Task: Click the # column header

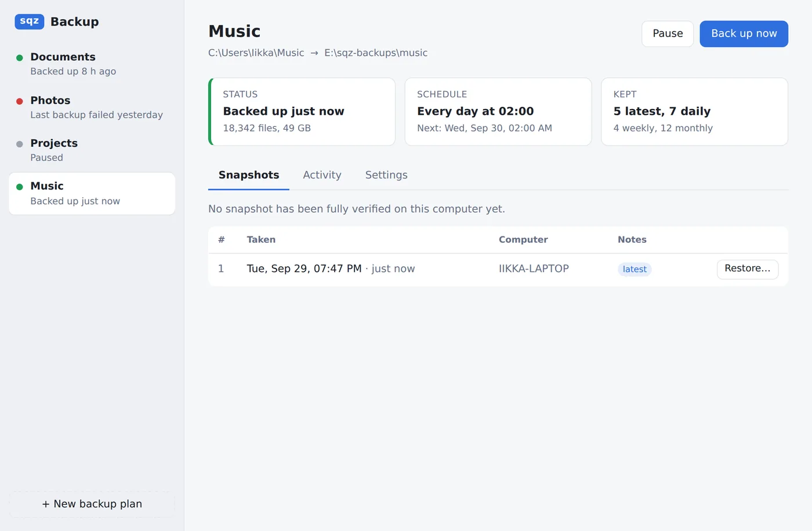Action: coord(221,239)
